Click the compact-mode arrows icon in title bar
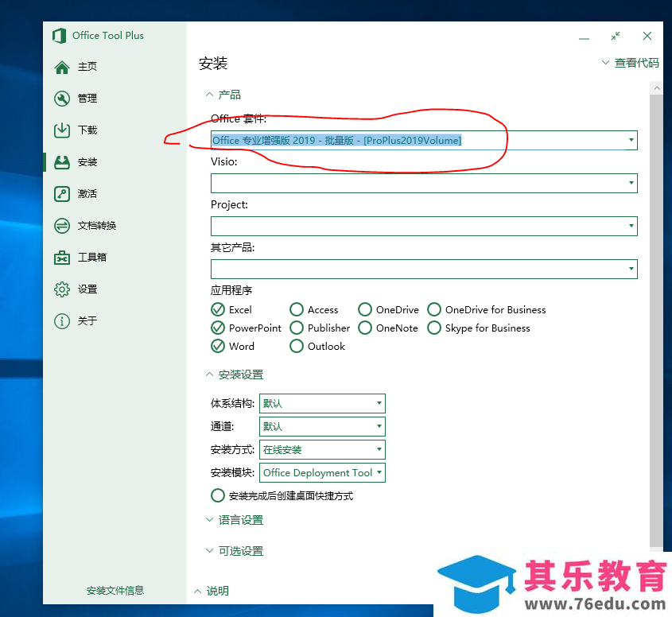Screen dimensions: 672x617 [x=616, y=36]
